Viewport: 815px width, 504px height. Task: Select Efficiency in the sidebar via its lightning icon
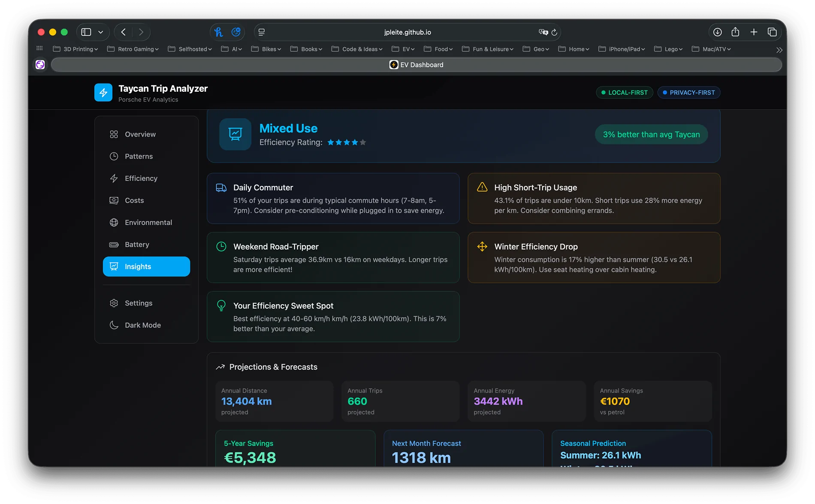pyautogui.click(x=114, y=178)
